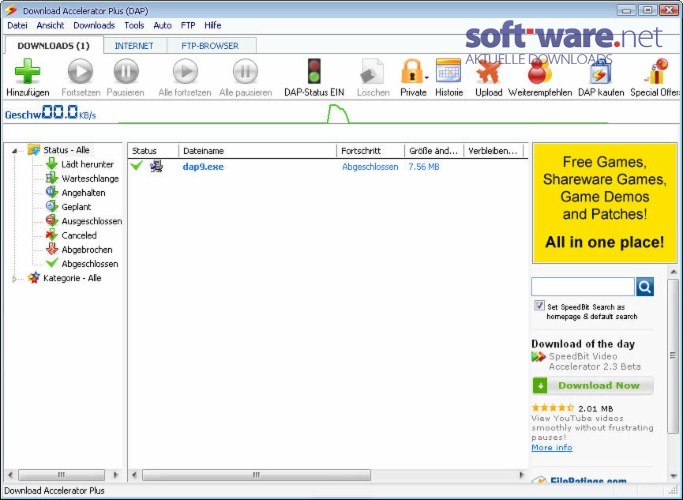Click the speed graph area
Viewport: 683px width, 500px height.
click(x=363, y=114)
